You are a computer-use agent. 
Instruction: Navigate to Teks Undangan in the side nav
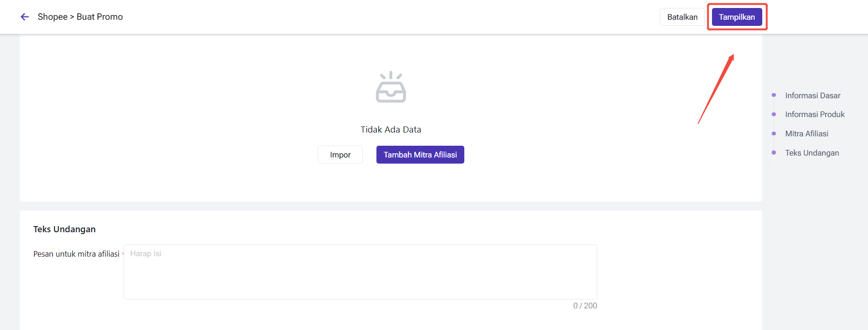(812, 153)
